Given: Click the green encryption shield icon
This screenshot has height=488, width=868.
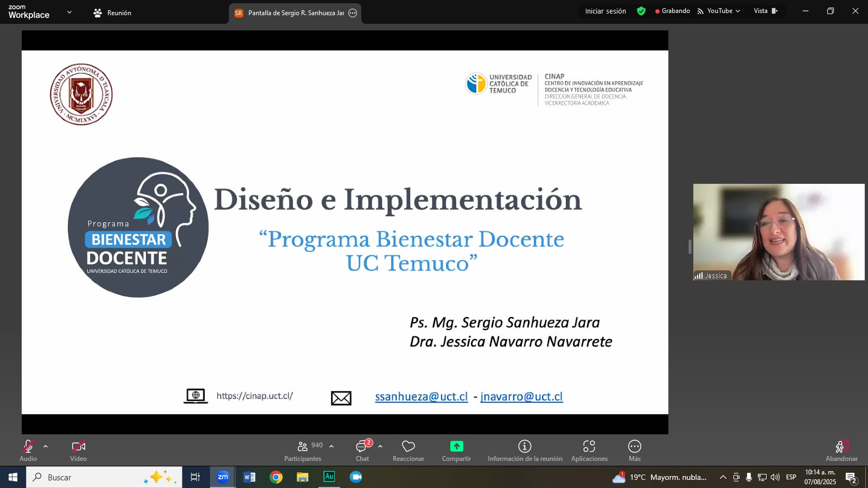Looking at the screenshot, I should coord(641,11).
